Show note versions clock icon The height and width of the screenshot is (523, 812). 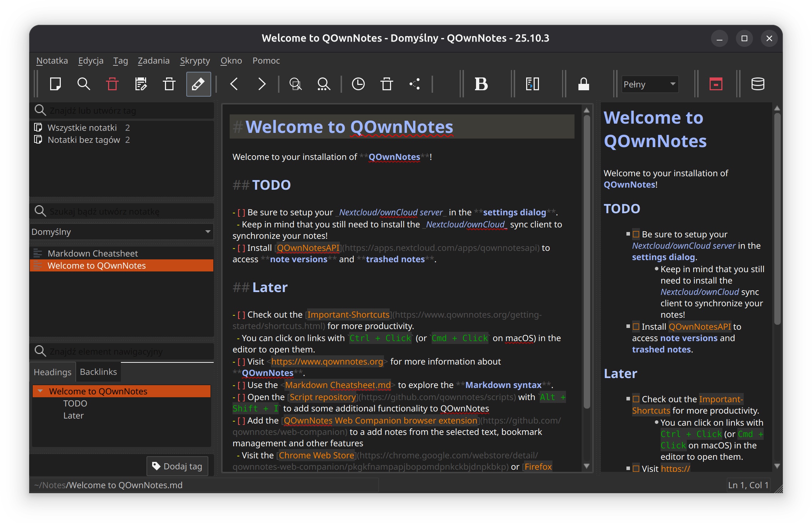click(x=358, y=84)
